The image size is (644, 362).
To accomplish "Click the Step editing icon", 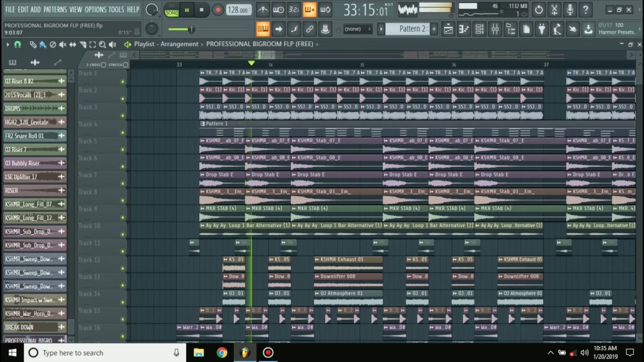I will click(294, 29).
